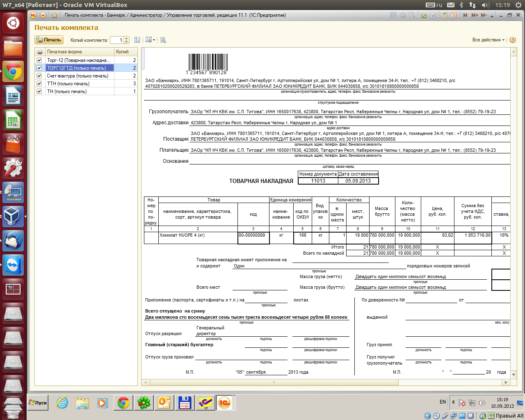The width and height of the screenshot is (525, 420).
Task: Open the dropdown arrow next to 1C logo
Action: point(43,15)
